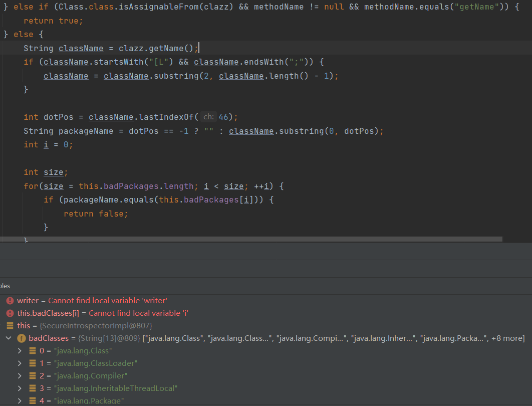532x406 pixels.
Task: Click the editor's horizontal scrollbar
Action: pos(250,240)
